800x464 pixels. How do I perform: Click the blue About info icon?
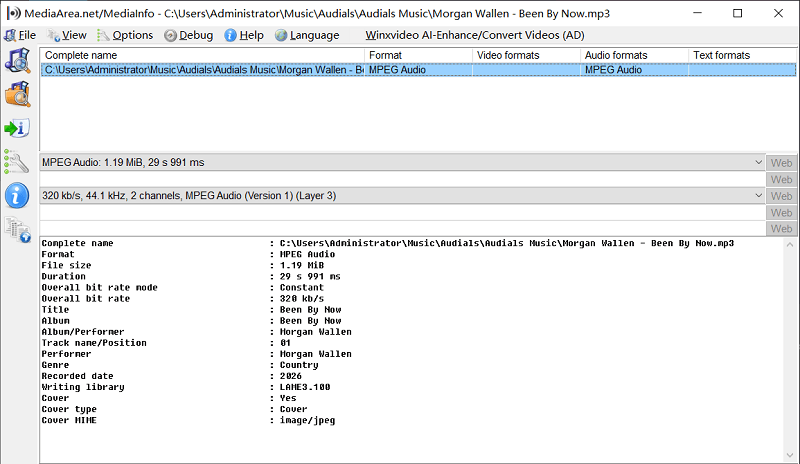(17, 196)
